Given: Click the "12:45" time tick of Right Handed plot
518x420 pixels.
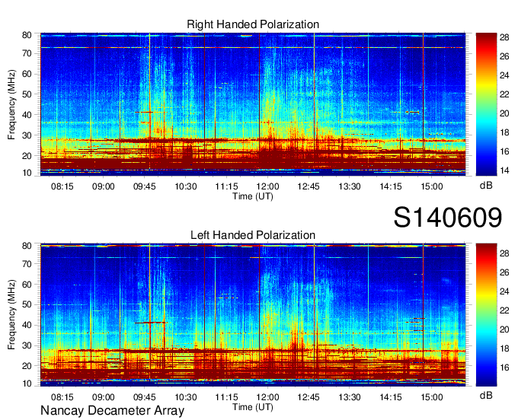Looking at the screenshot, I should click(x=309, y=186).
